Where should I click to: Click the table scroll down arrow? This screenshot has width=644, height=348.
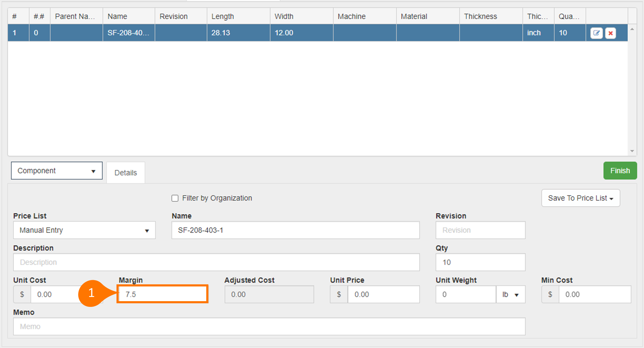click(632, 151)
